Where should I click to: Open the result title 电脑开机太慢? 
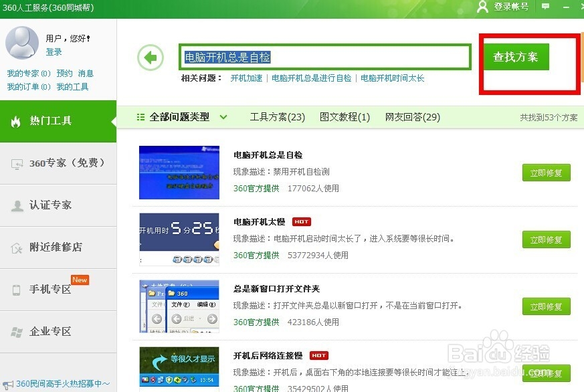(260, 222)
